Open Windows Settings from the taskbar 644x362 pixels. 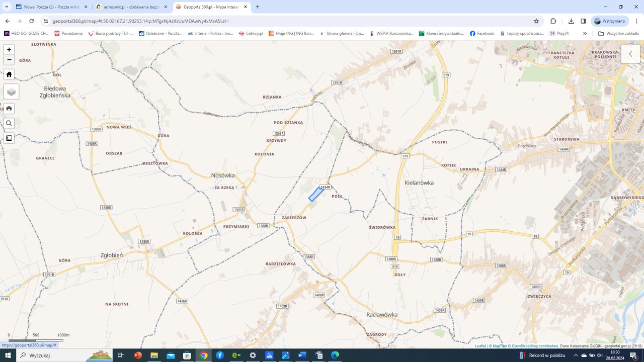[x=253, y=355]
